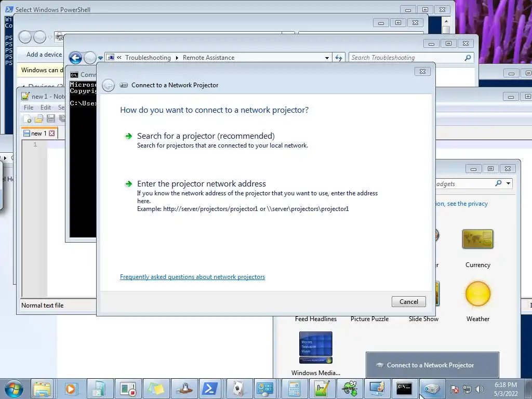Click the Windows PowerShell title bar icon

9,9
